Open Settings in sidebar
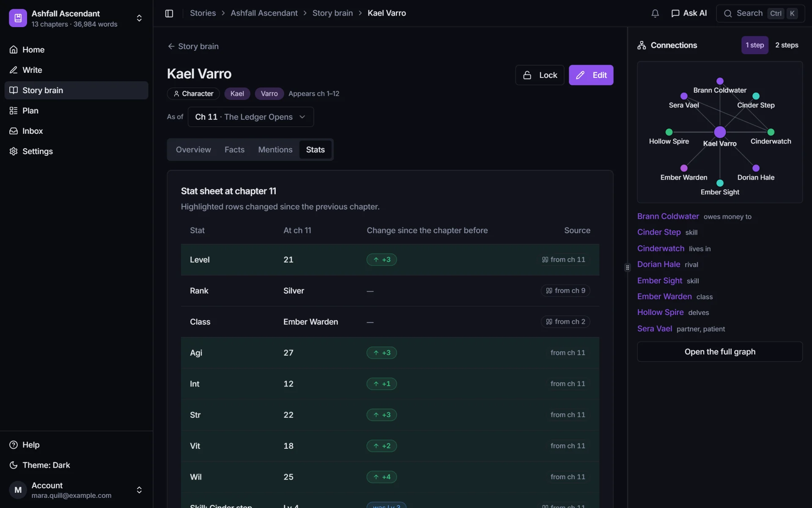This screenshot has height=508, width=812. [76, 151]
